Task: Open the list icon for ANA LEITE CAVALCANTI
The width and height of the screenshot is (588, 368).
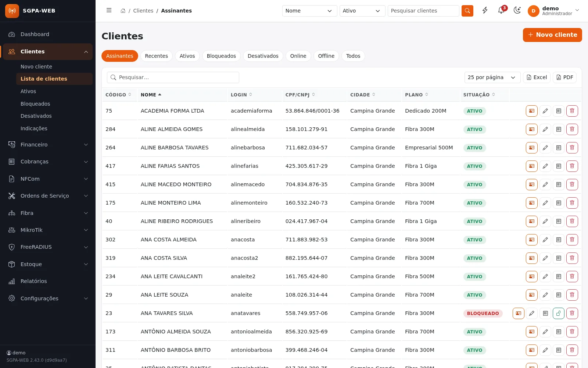Action: click(559, 276)
